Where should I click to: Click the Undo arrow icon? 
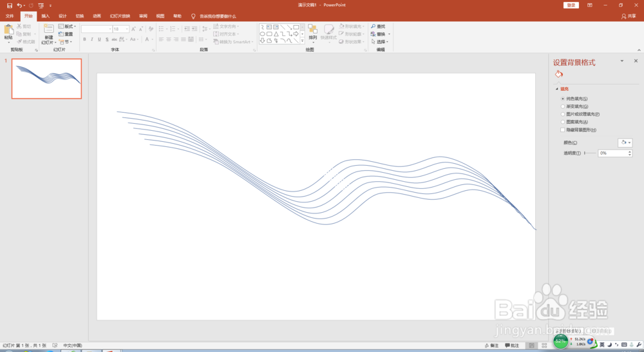pyautogui.click(x=19, y=5)
